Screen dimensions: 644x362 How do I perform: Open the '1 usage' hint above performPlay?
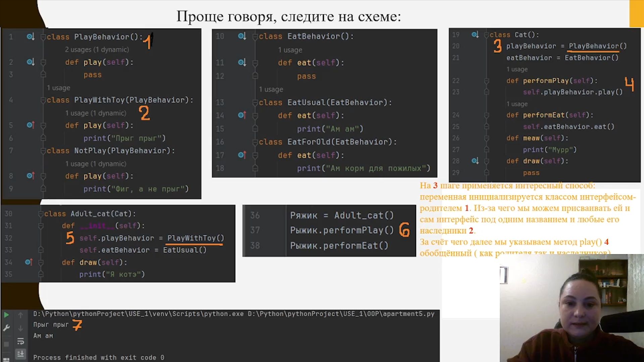[517, 69]
